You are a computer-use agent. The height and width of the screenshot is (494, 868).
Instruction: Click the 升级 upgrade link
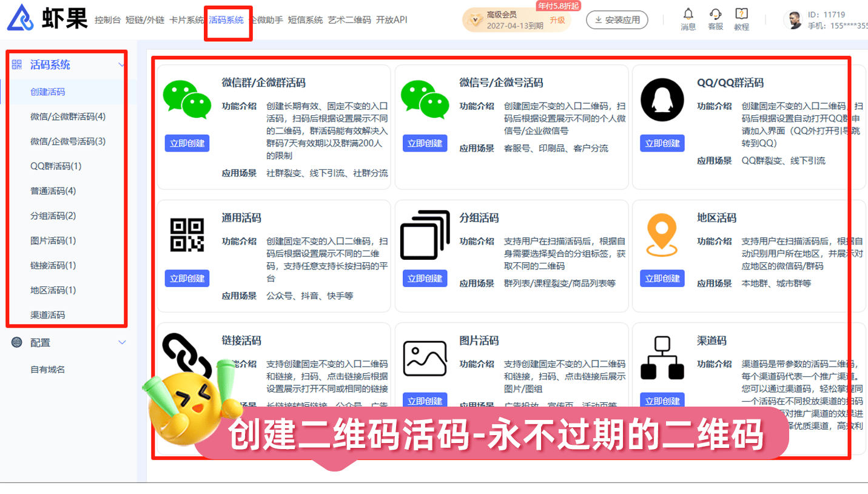[557, 20]
